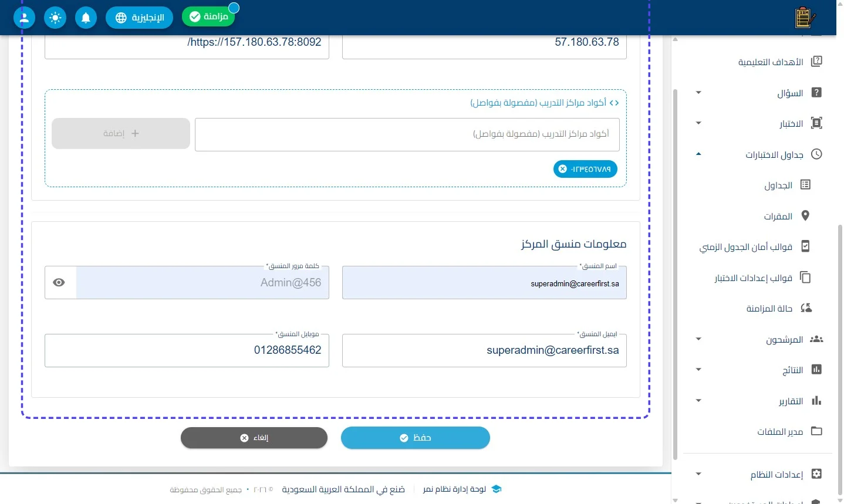Click the السؤال question mark icon

tap(816, 93)
